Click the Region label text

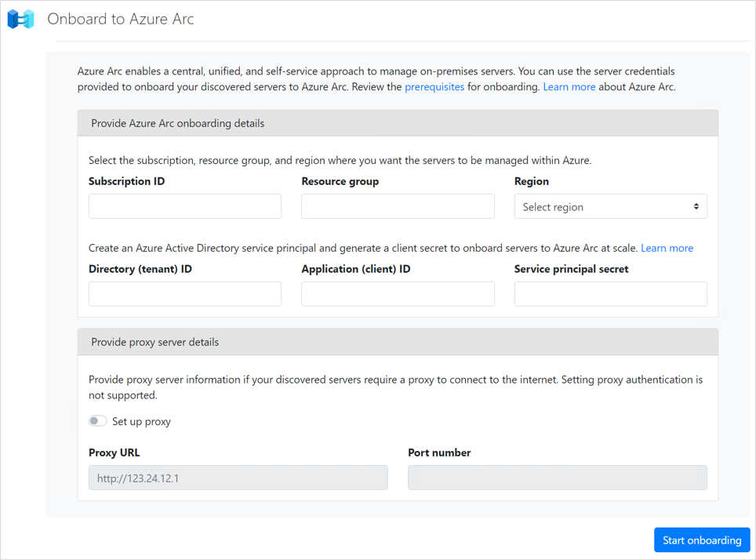click(532, 181)
